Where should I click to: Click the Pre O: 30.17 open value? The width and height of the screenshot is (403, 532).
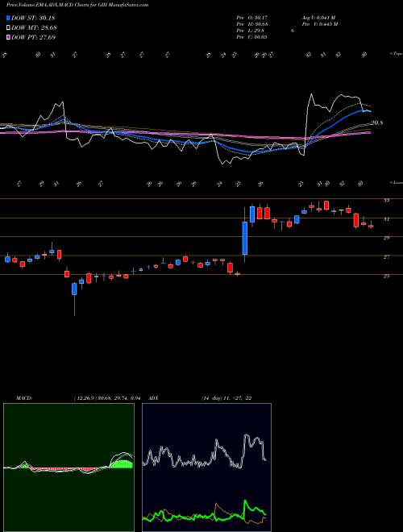tap(253, 18)
